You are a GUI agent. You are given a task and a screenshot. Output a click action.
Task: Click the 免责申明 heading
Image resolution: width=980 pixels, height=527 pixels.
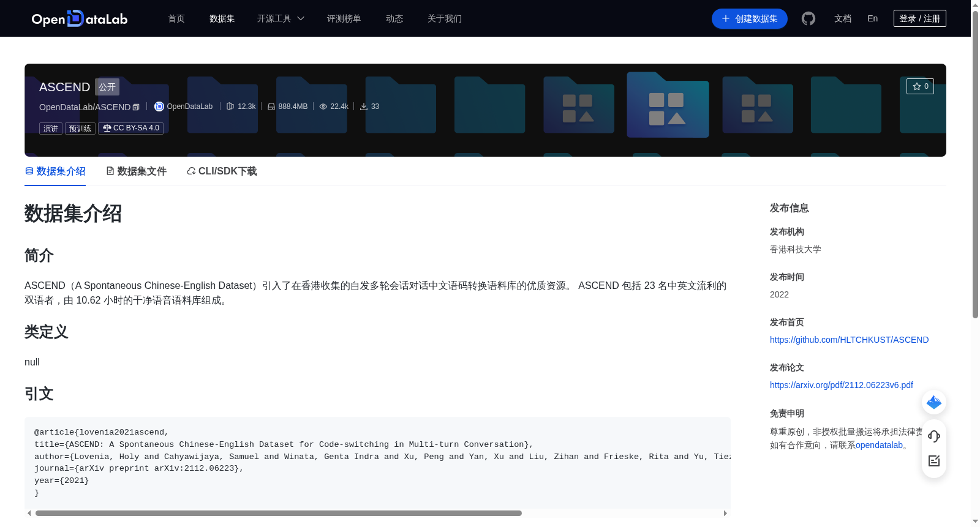click(x=787, y=413)
